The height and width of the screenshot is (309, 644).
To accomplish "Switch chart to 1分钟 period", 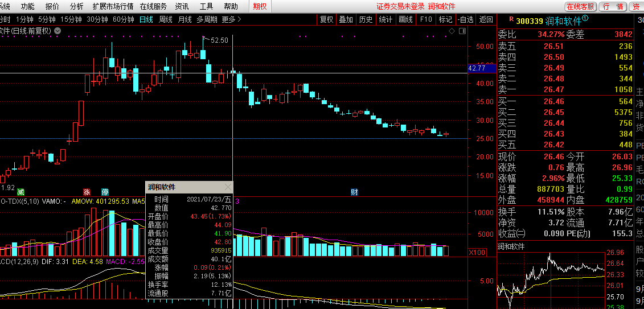I will click(24, 19).
